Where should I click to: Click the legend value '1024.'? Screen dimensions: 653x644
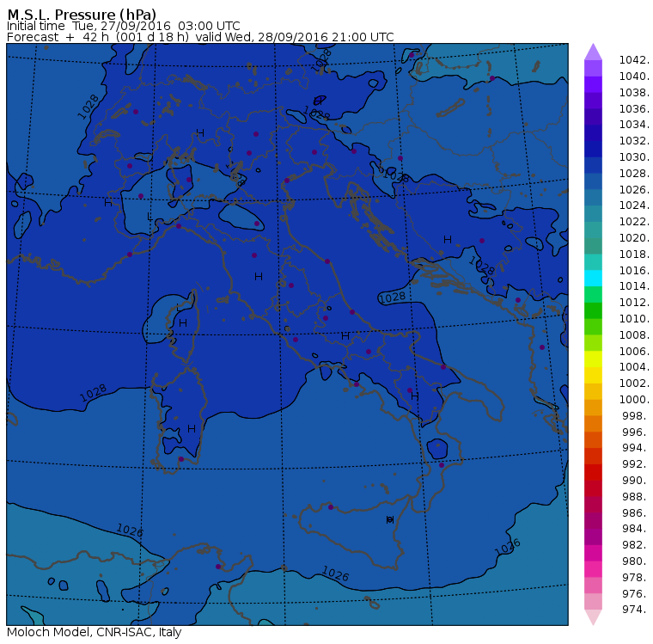[x=634, y=205]
